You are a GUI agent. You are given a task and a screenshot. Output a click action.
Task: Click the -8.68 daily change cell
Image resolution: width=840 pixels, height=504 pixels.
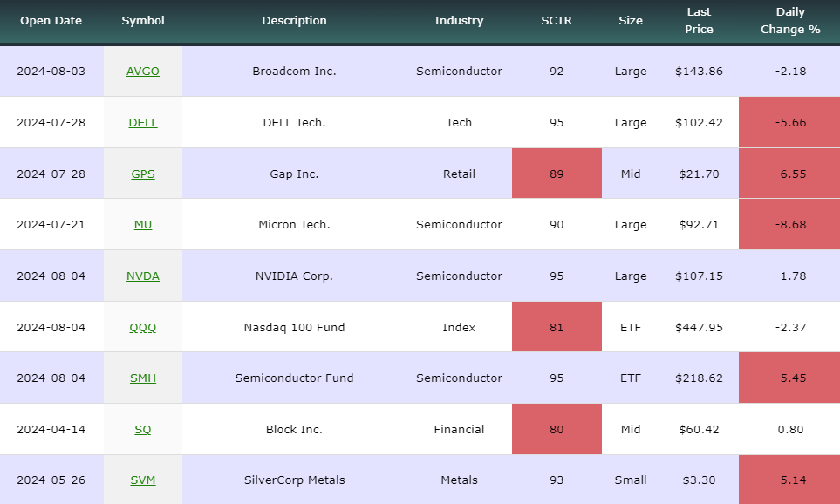(x=789, y=224)
